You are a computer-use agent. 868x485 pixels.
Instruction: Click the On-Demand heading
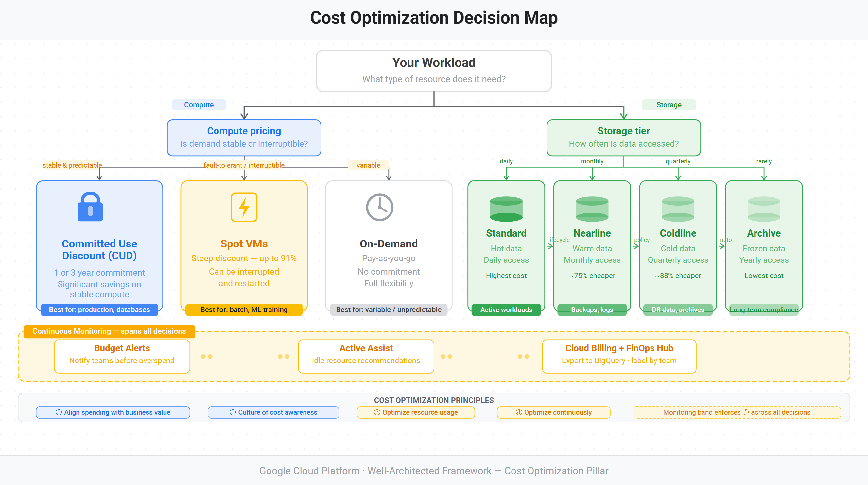389,243
